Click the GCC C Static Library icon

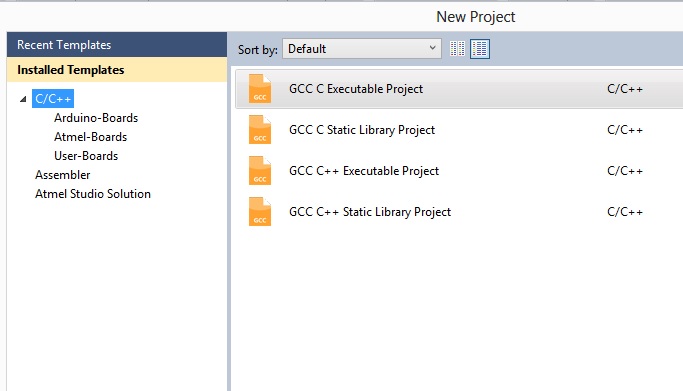pyautogui.click(x=260, y=130)
